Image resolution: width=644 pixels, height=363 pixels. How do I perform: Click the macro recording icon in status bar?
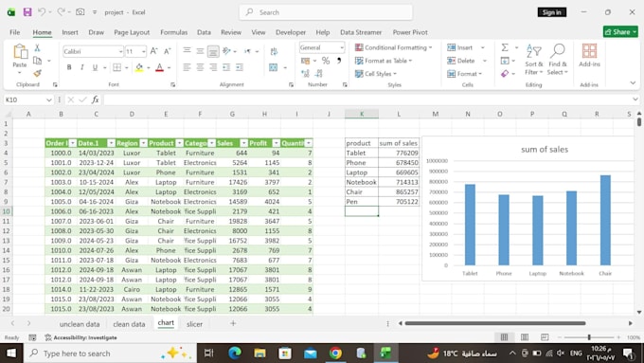click(x=32, y=337)
